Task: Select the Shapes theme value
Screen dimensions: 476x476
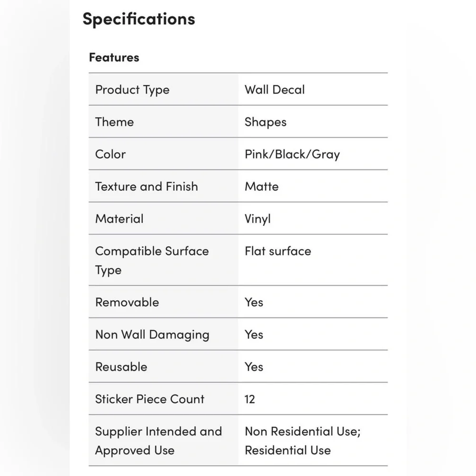Action: pyautogui.click(x=266, y=122)
